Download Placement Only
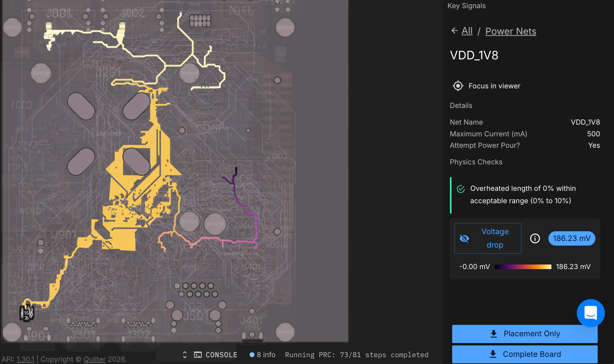 525,334
